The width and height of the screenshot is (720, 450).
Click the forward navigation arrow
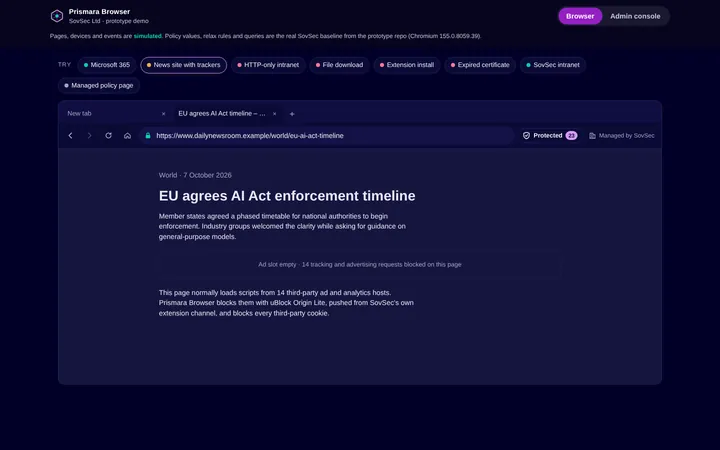pos(90,135)
